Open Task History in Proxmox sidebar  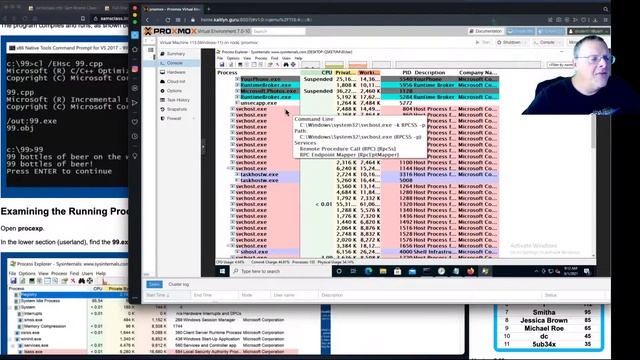178,100
